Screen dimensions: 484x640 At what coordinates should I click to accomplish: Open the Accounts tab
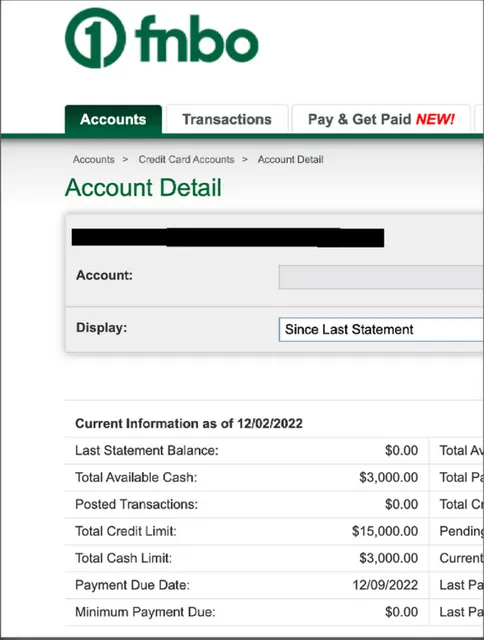(x=113, y=119)
